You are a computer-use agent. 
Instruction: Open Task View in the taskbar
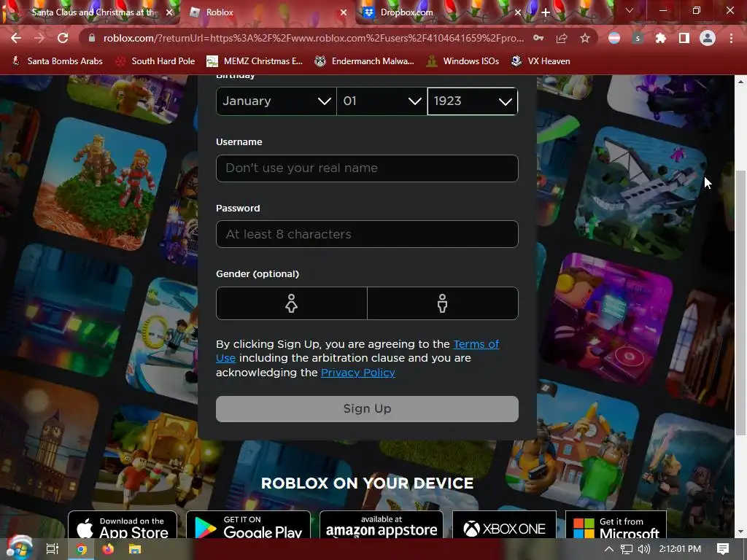point(52,549)
